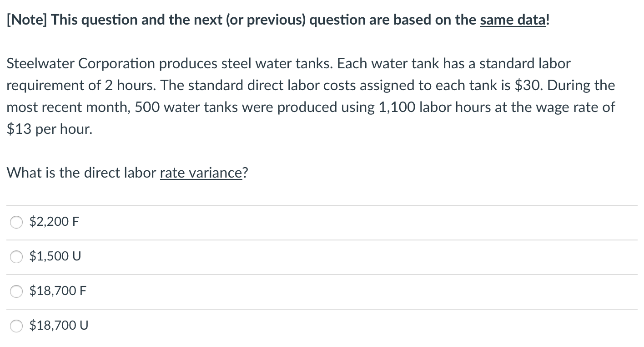Select the $18,700 F radio button
The image size is (644, 347).
(x=16, y=291)
